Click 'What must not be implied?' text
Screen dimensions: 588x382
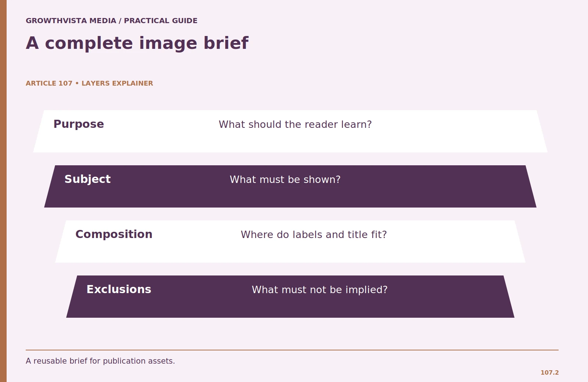[x=320, y=290]
